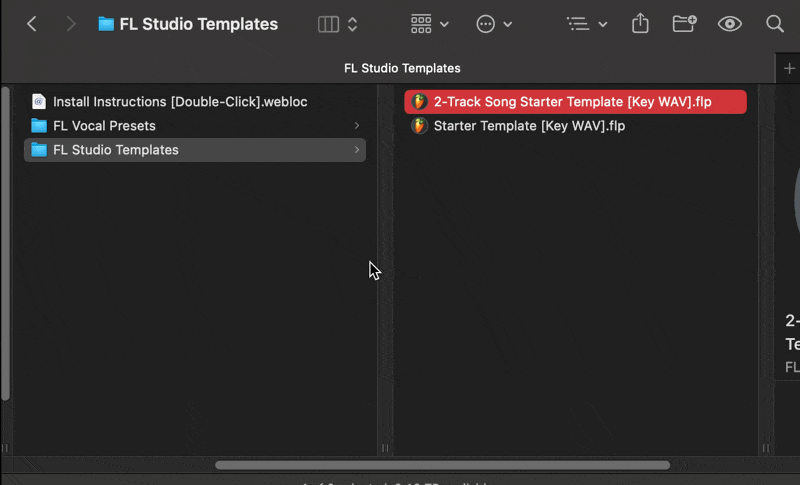Click the FL Studio icon of Starter Template
The image size is (800, 485).
pyautogui.click(x=419, y=126)
